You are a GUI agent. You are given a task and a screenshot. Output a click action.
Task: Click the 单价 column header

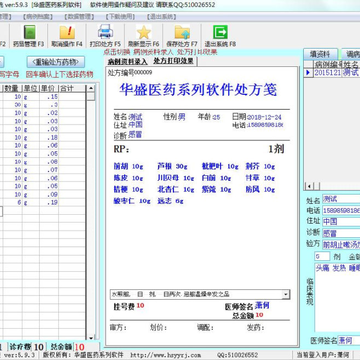coord(49,89)
